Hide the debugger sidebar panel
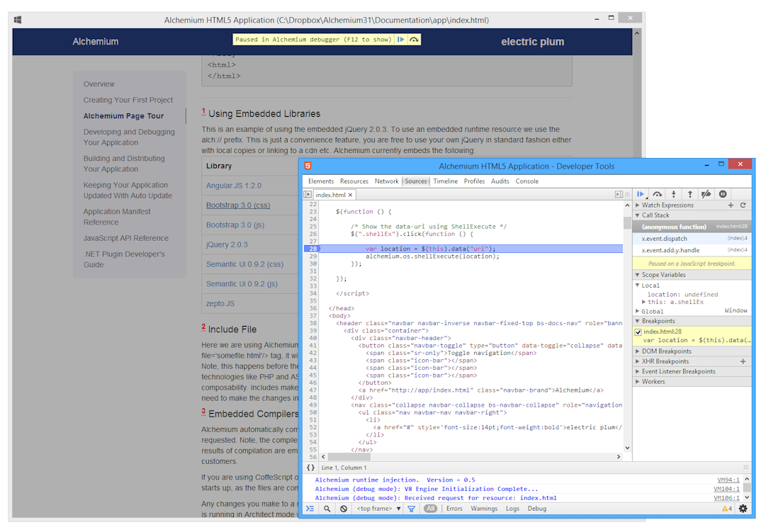 tap(619, 194)
